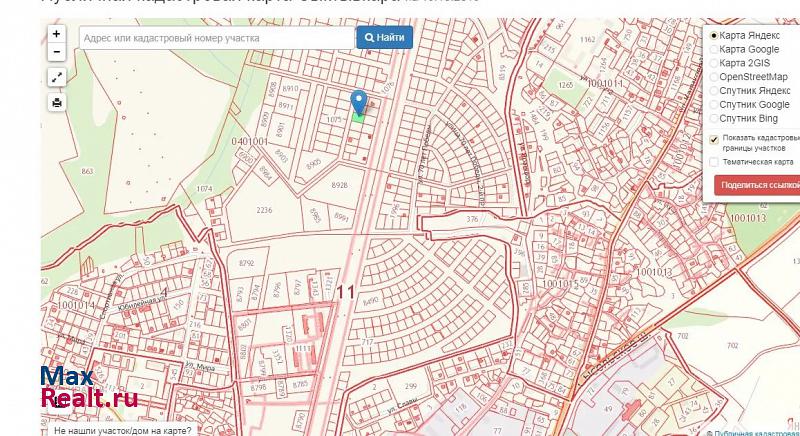Zoom in with the plus button

[x=56, y=34]
